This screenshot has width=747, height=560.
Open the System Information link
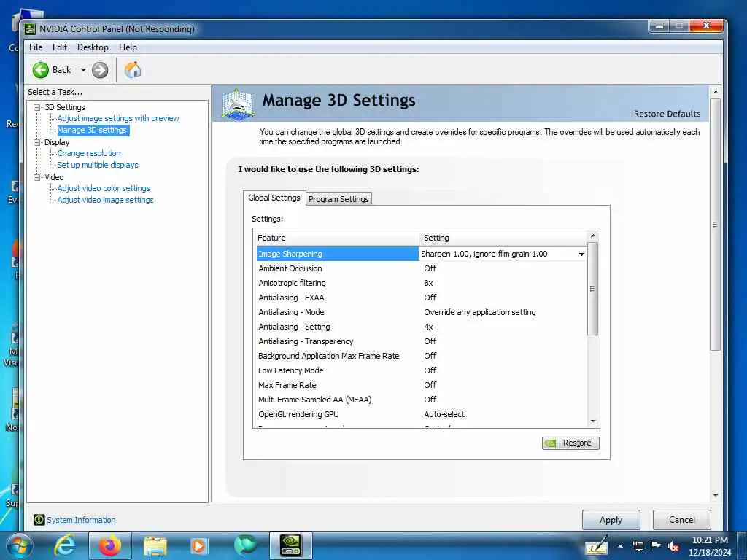81,520
